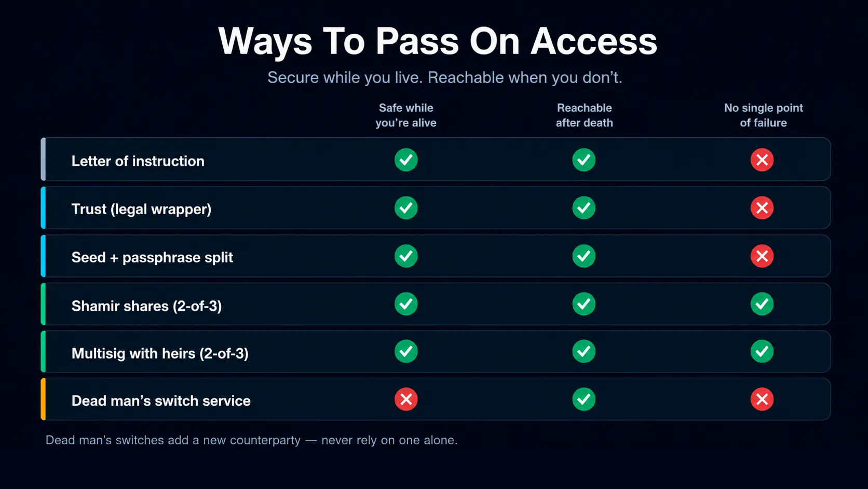Click Multisig with heirs' No single point of failure checkmark
The width and height of the screenshot is (868, 489).
click(762, 351)
